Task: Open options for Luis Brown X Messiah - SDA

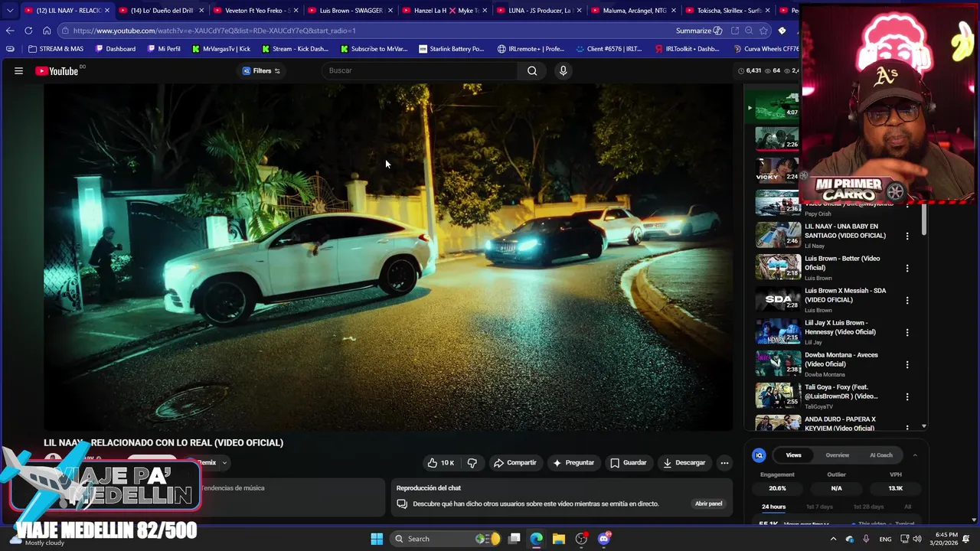Action: click(907, 300)
